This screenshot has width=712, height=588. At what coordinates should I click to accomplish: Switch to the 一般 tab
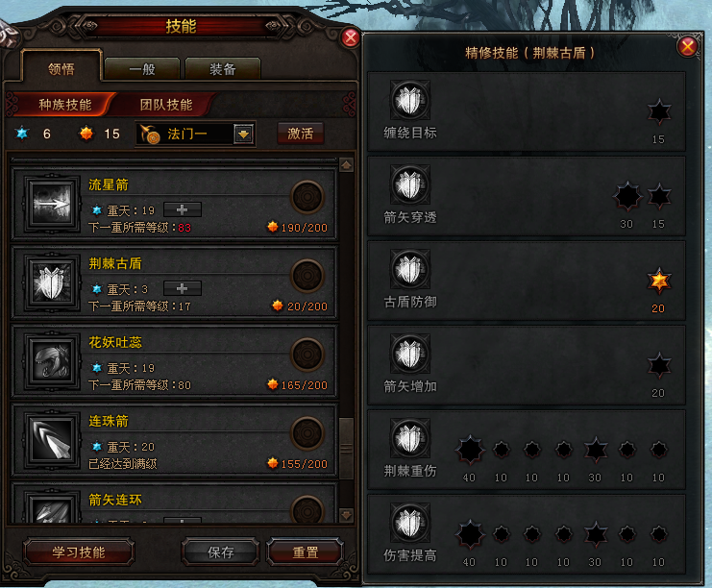pyautogui.click(x=142, y=69)
